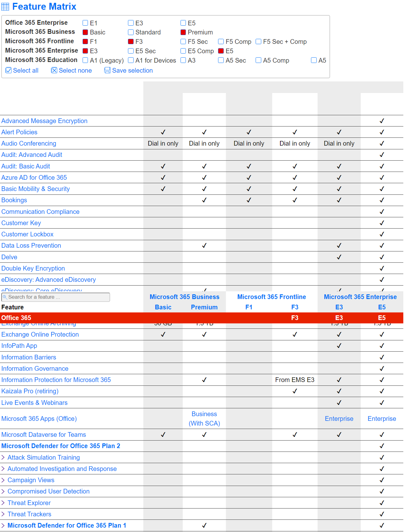This screenshot has height=532, width=408.
Task: Open the Customer Lockbox link
Action: pos(28,234)
